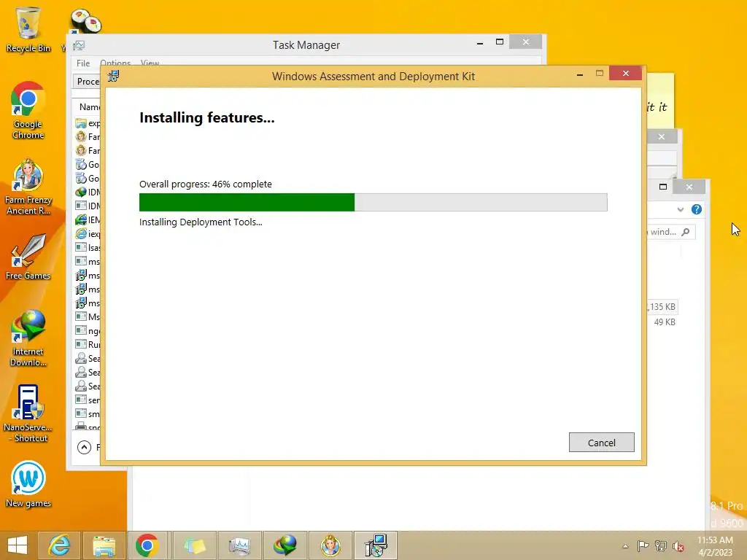Image resolution: width=747 pixels, height=560 pixels.
Task: Open the Options menu in Task Manager
Action: (115, 63)
